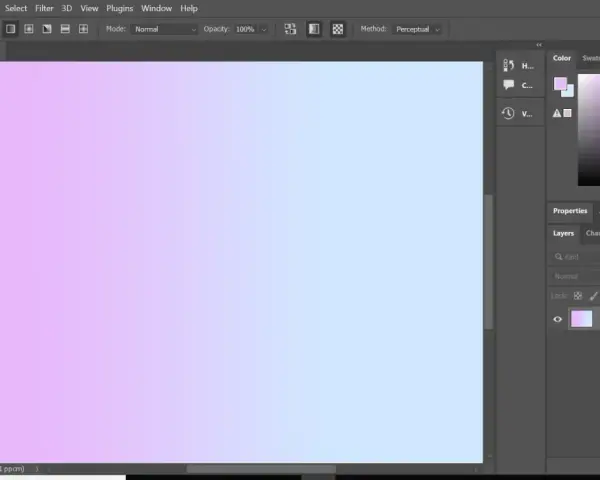Open the Kind filter dropdown in Layers
The image size is (600, 480).
[x=576, y=257]
